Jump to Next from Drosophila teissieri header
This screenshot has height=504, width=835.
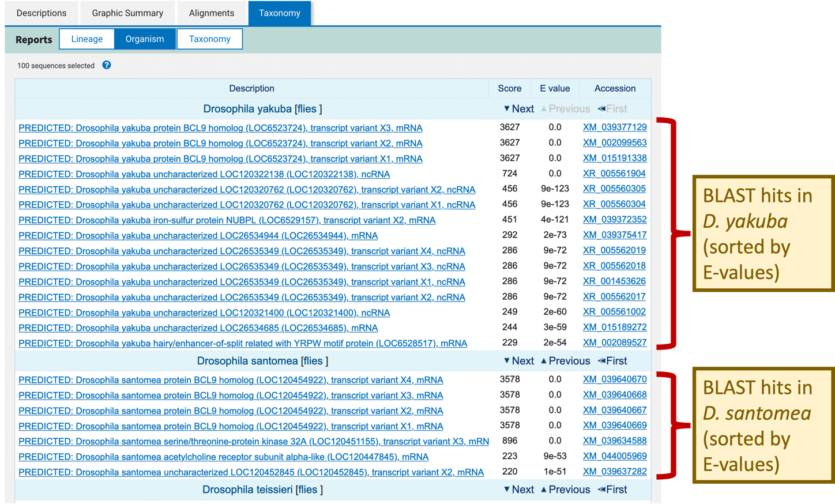point(518,490)
